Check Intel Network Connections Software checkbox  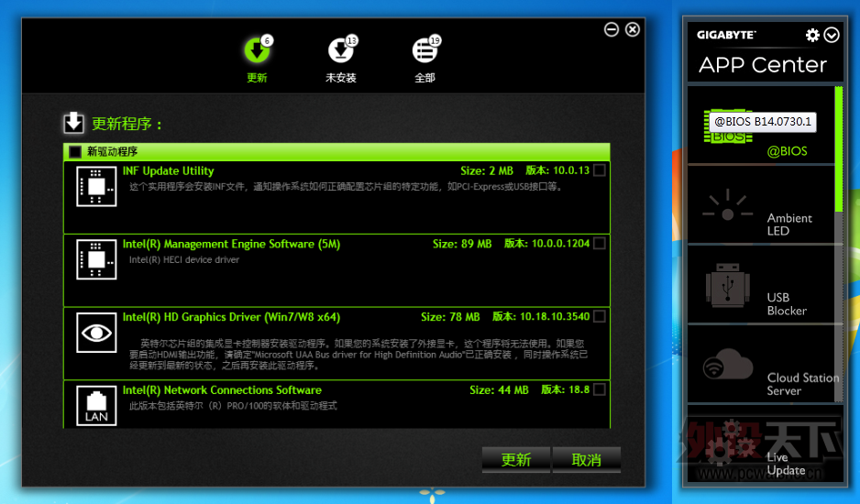(x=600, y=389)
